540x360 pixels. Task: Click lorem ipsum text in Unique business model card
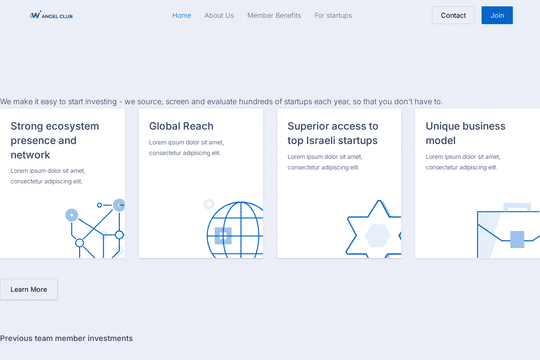(463, 162)
